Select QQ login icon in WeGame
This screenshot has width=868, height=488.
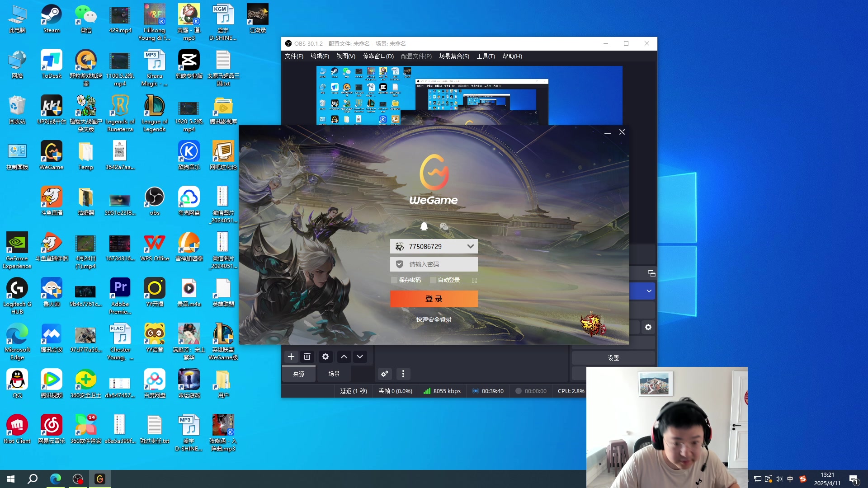[424, 226]
